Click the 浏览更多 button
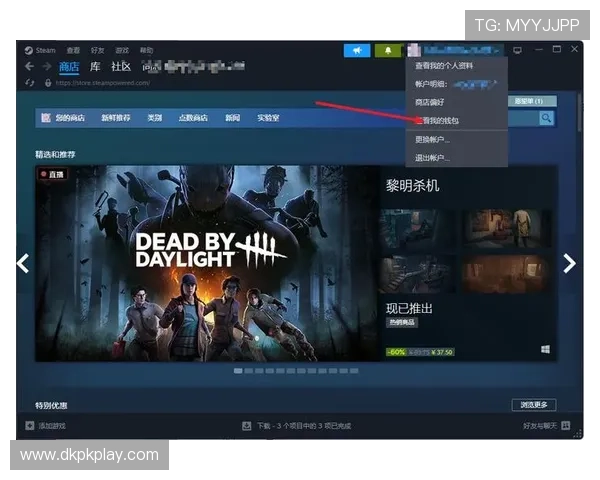Viewport: 600px width, 480px height. coord(534,405)
